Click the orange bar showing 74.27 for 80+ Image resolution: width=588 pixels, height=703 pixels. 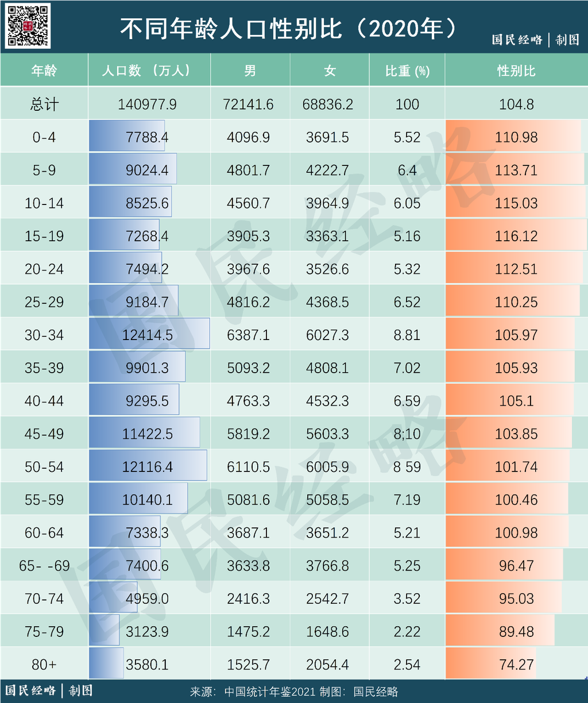490,663
